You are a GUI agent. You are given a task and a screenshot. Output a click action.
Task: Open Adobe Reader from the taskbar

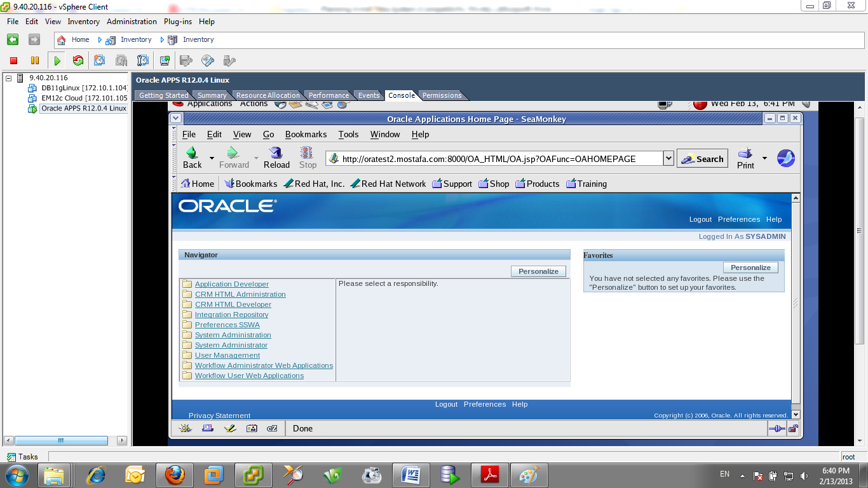[489, 475]
